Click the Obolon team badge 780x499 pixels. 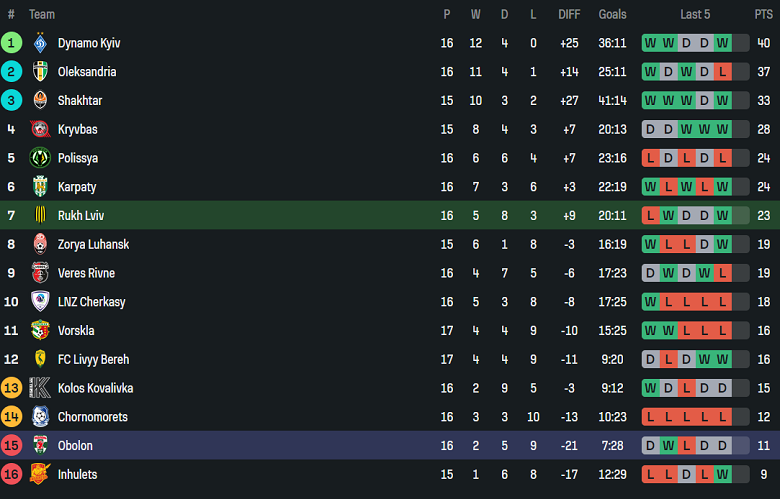point(40,446)
